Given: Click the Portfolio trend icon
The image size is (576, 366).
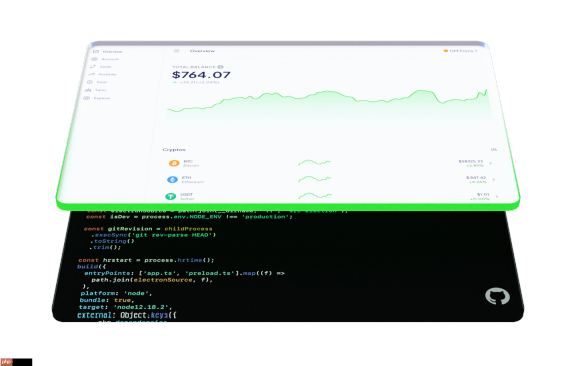Looking at the screenshot, I should tap(91, 74).
